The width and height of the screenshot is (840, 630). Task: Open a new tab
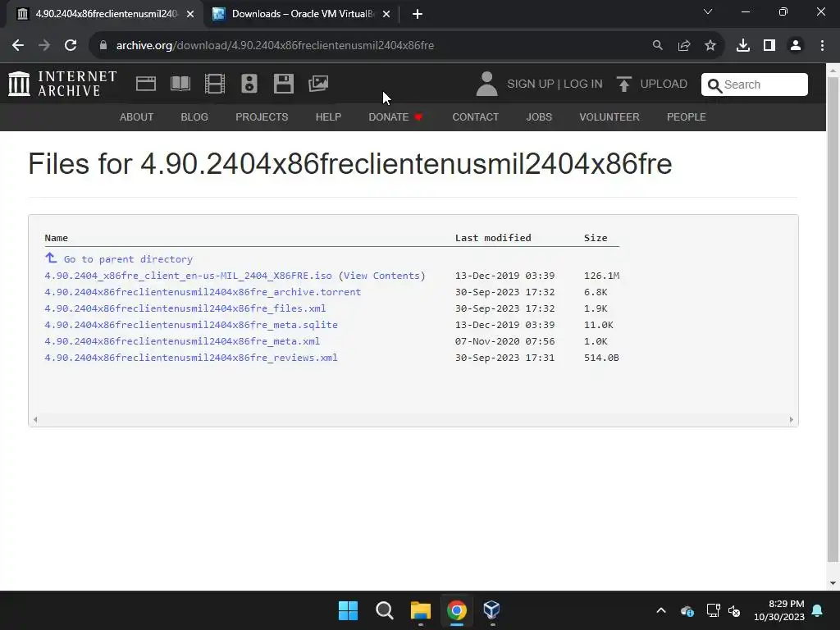(418, 14)
